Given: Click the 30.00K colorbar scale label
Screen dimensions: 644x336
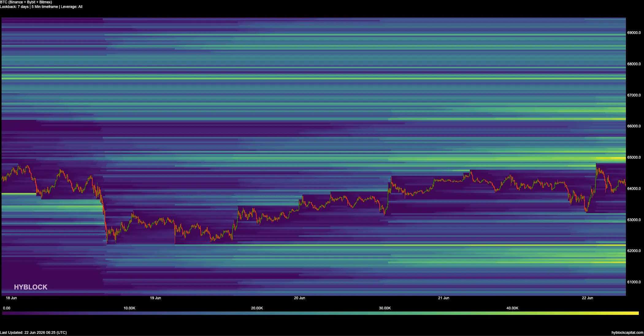Looking at the screenshot, I should coord(385,308).
